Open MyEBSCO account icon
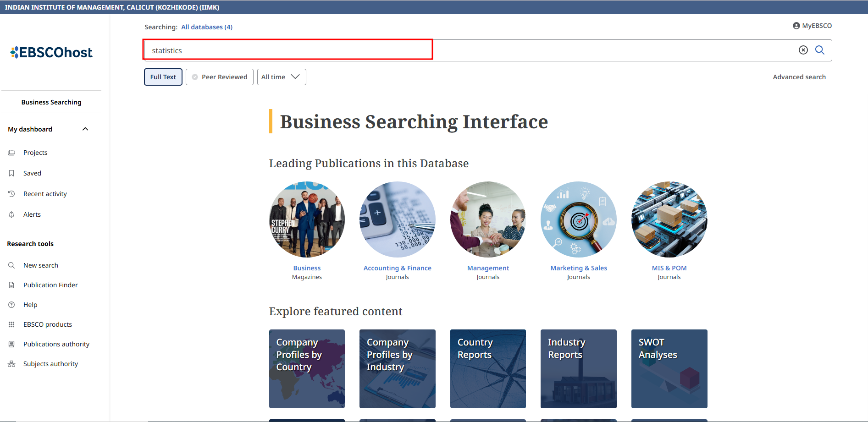 [796, 26]
